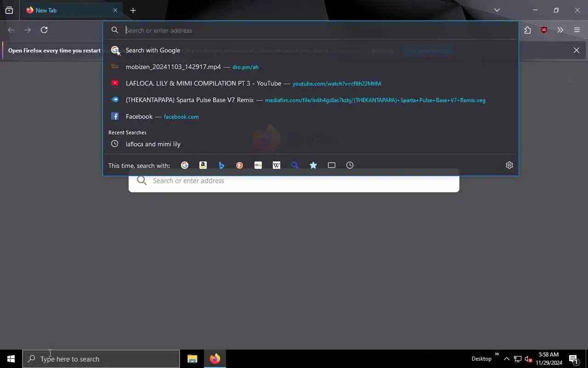Open the Firefox View icon
This screenshot has width=588, height=368.
coord(9,10)
